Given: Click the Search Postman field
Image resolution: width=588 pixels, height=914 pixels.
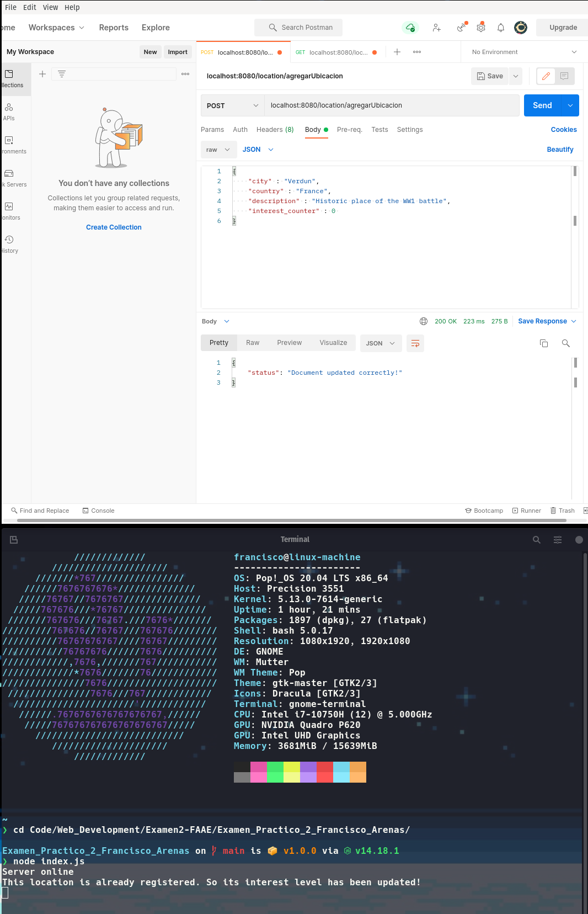Looking at the screenshot, I should (x=298, y=28).
